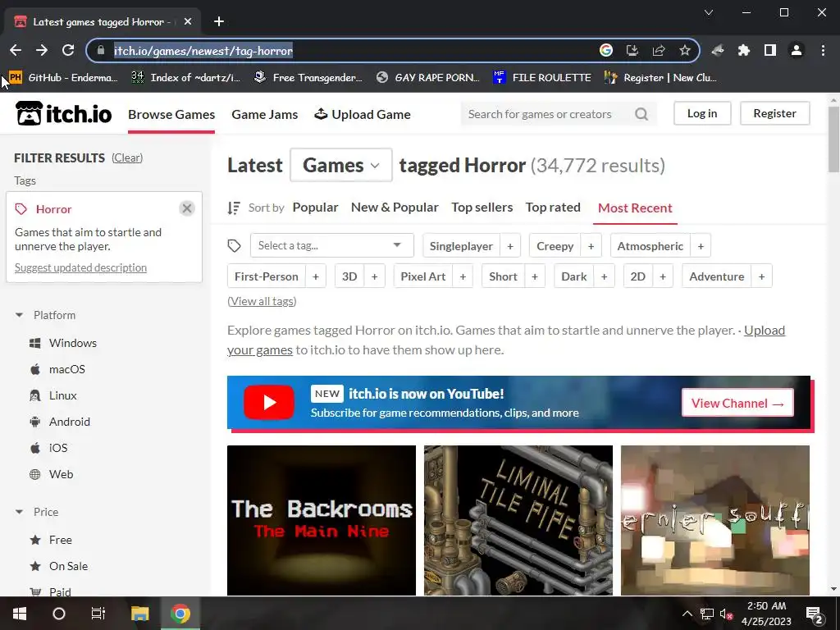Click the Pixel Art tag

(x=423, y=276)
